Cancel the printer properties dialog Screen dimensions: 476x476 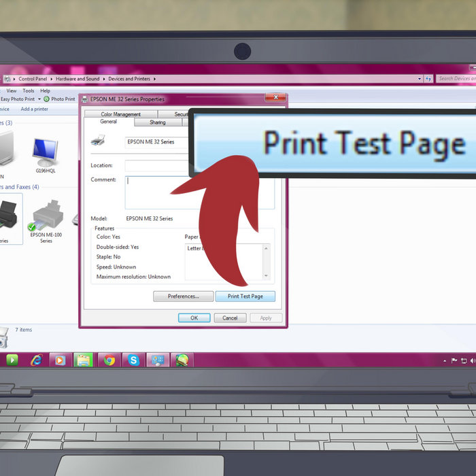pyautogui.click(x=230, y=318)
